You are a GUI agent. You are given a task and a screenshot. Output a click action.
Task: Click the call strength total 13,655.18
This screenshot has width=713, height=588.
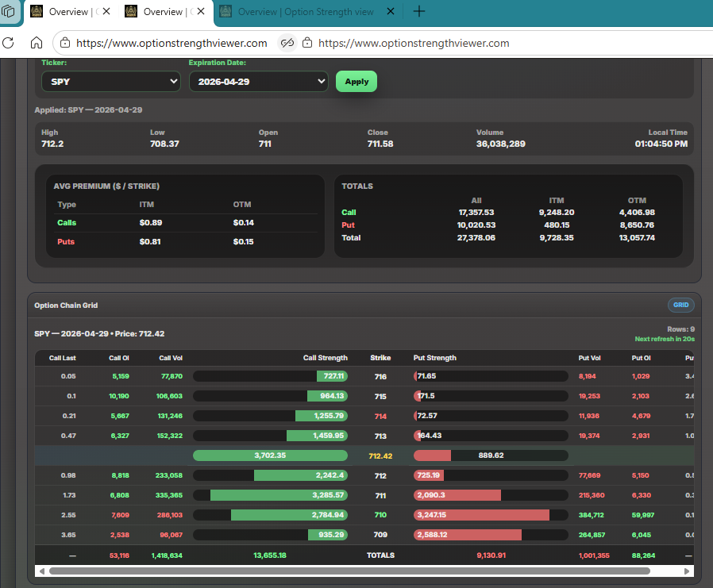[x=270, y=555]
